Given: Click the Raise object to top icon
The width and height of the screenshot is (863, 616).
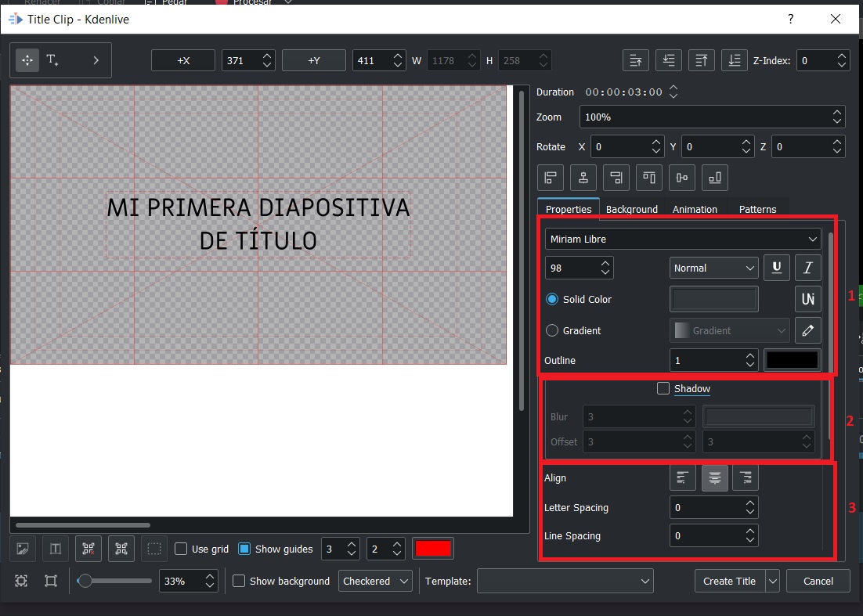Looking at the screenshot, I should pos(702,60).
